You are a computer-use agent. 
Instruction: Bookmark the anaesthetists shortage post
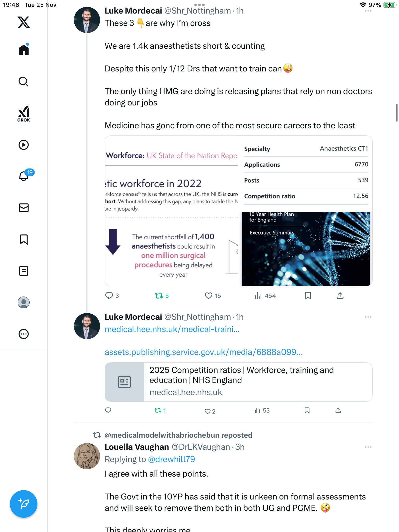point(308,296)
